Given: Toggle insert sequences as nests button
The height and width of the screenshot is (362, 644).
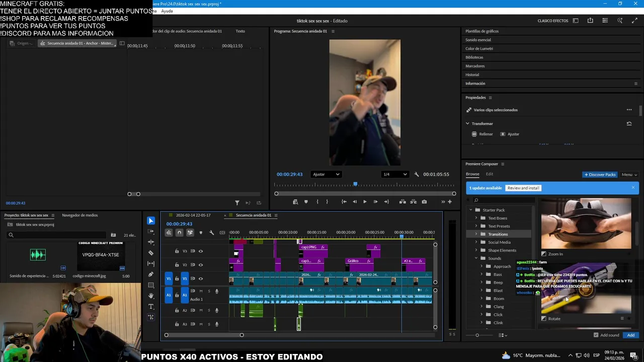Looking at the screenshot, I should coord(169,232).
